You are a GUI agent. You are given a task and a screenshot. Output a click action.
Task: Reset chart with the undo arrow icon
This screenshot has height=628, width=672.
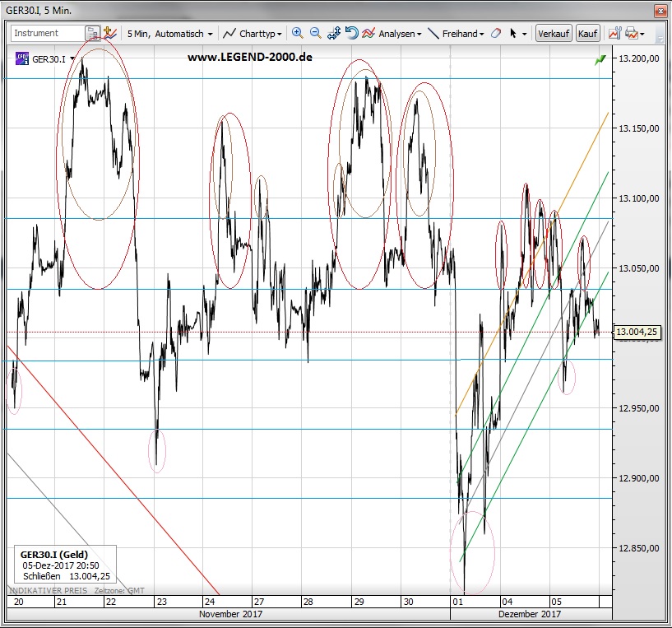tap(351, 34)
